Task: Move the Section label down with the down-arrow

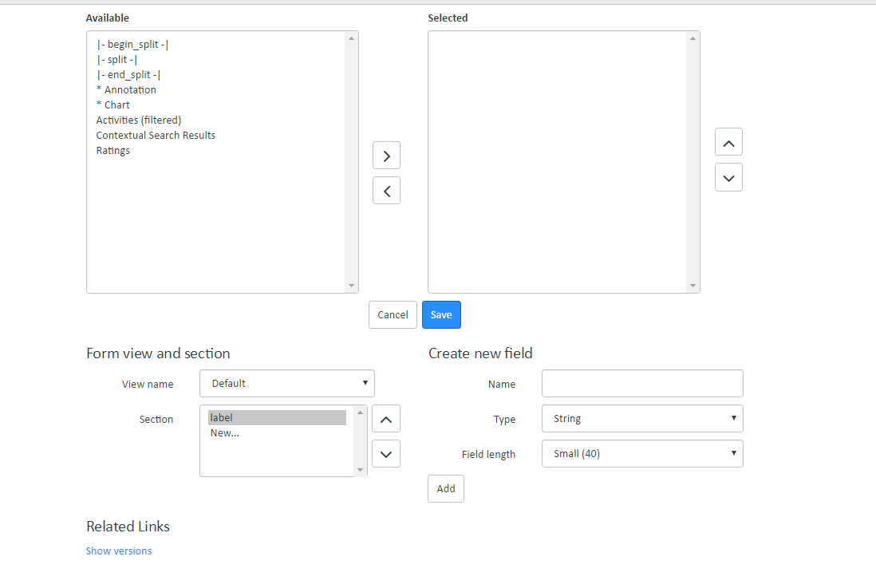Action: click(x=386, y=453)
